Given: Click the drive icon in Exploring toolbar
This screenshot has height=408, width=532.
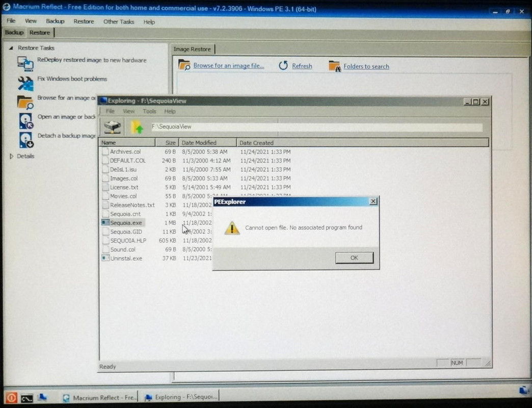Looking at the screenshot, I should [112, 127].
